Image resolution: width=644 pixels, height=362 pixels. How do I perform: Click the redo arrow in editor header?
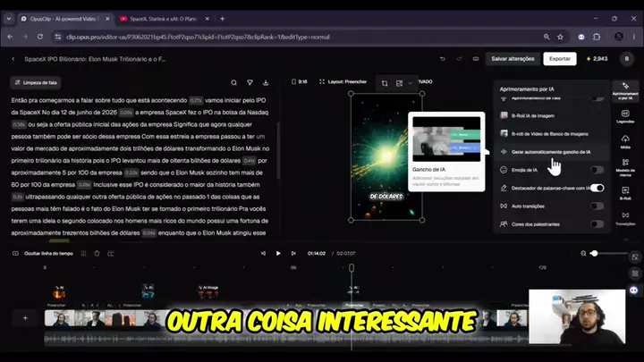point(459,59)
